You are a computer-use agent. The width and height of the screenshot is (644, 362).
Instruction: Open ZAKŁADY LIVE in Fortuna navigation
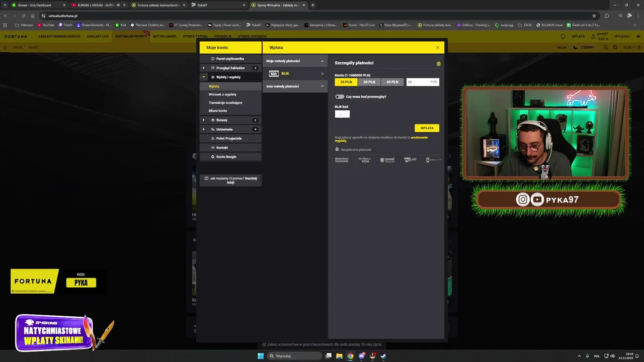[98, 36]
